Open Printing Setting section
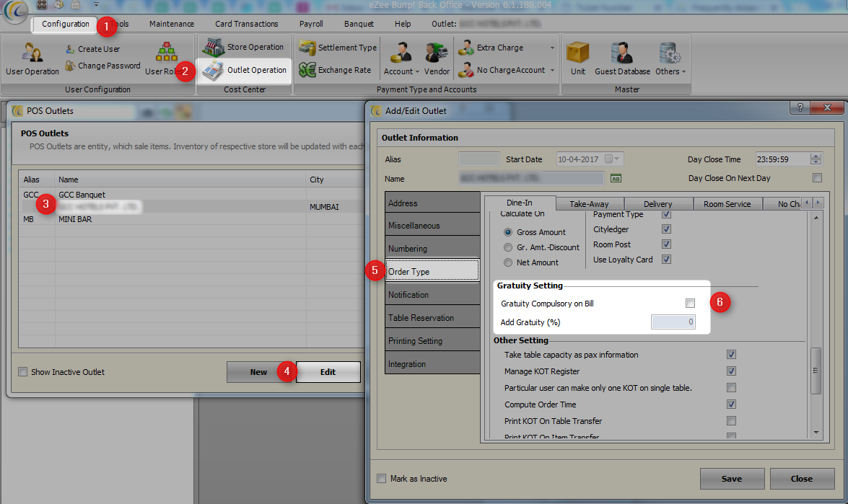 point(432,341)
